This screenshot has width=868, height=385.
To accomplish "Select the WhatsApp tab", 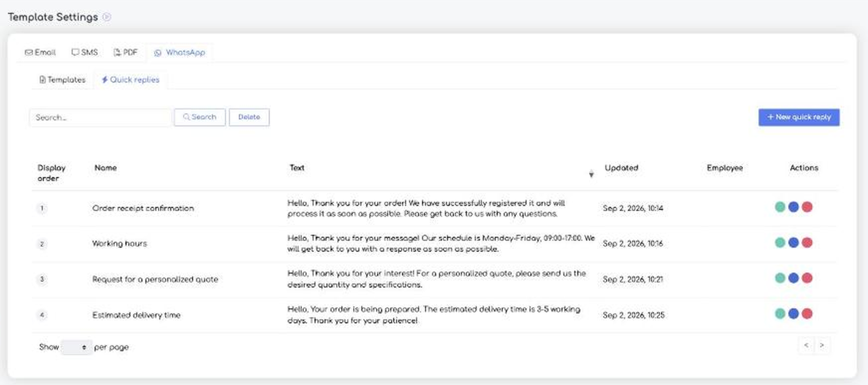I will 179,53.
